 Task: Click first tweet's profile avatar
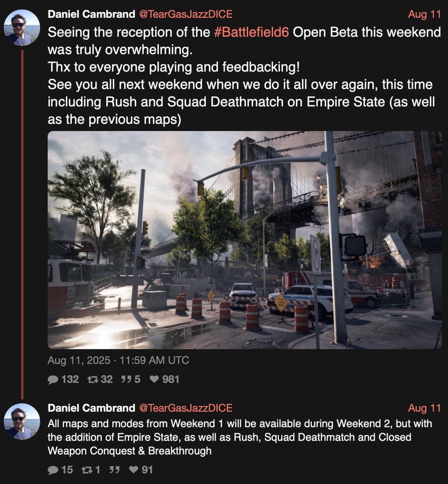pos(22,28)
